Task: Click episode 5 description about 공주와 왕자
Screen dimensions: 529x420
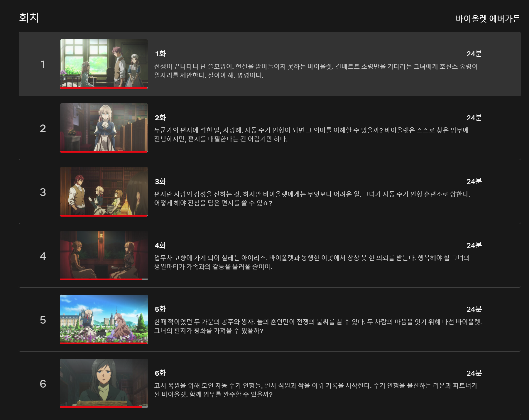Action: click(318, 326)
